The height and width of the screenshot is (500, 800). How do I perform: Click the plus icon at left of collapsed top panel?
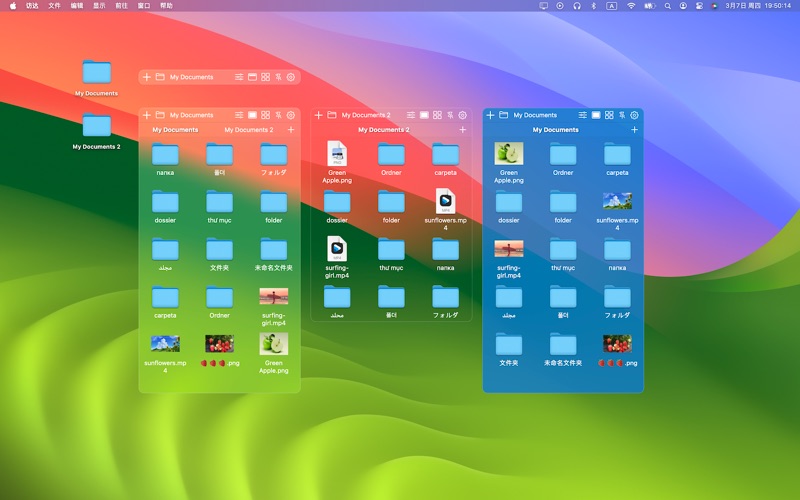(x=147, y=77)
